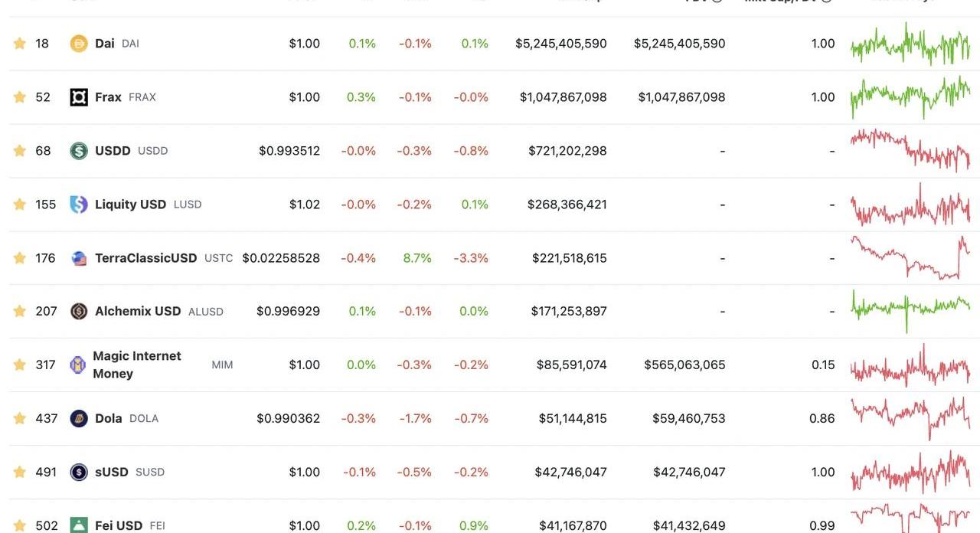980x533 pixels.
Task: Click the USDD coin logo
Action: pyautogui.click(x=79, y=151)
